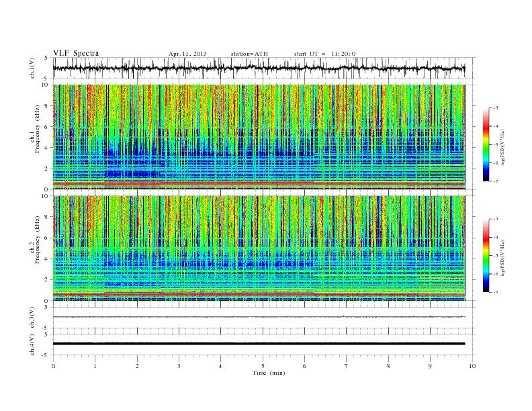The width and height of the screenshot is (532, 411).
Task: Select the ch.2 "Frequency (kHz)" axis label
Action: [x=38, y=239]
